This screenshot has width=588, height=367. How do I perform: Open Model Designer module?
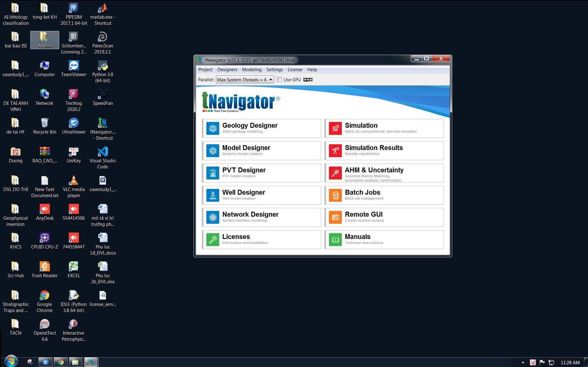point(261,151)
